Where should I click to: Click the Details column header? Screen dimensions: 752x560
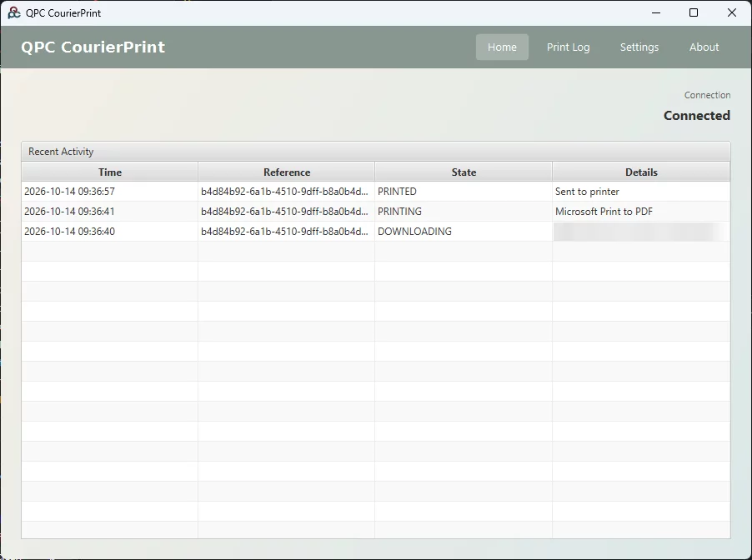click(641, 172)
